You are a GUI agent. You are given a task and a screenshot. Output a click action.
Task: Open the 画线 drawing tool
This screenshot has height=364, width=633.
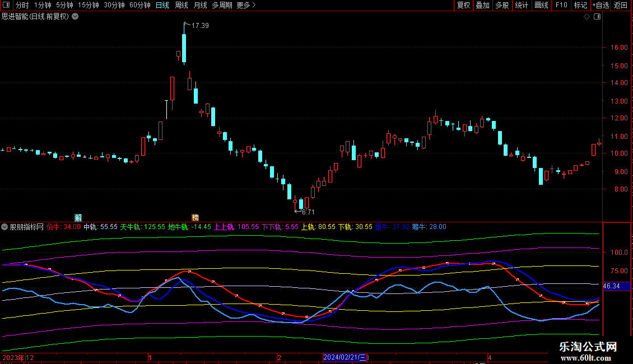point(541,5)
